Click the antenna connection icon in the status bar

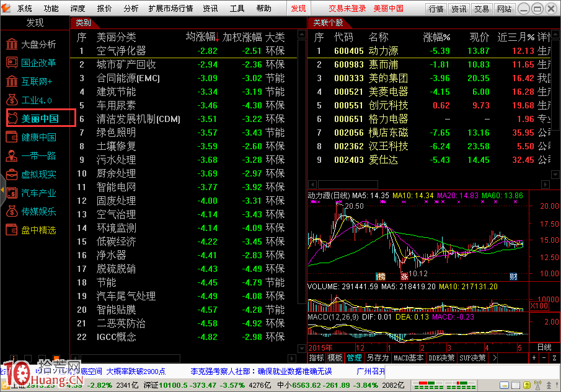pos(537,385)
